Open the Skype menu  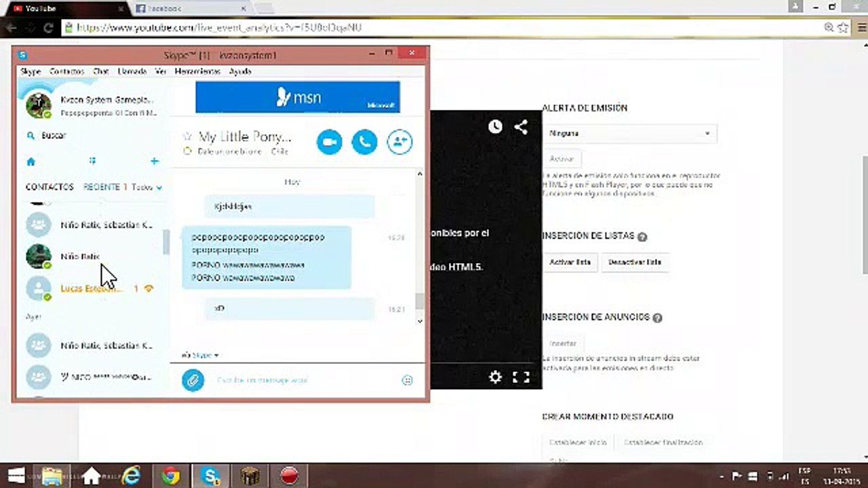pyautogui.click(x=31, y=71)
